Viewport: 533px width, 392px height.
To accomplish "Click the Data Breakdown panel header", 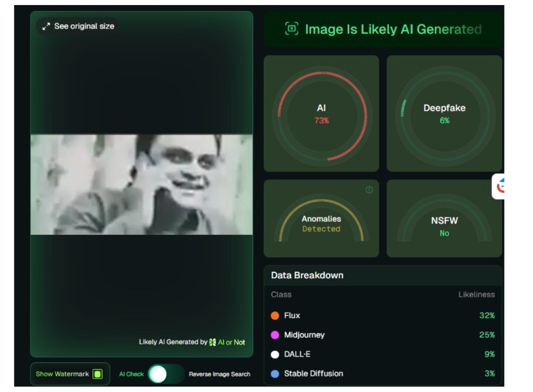I will point(307,276).
